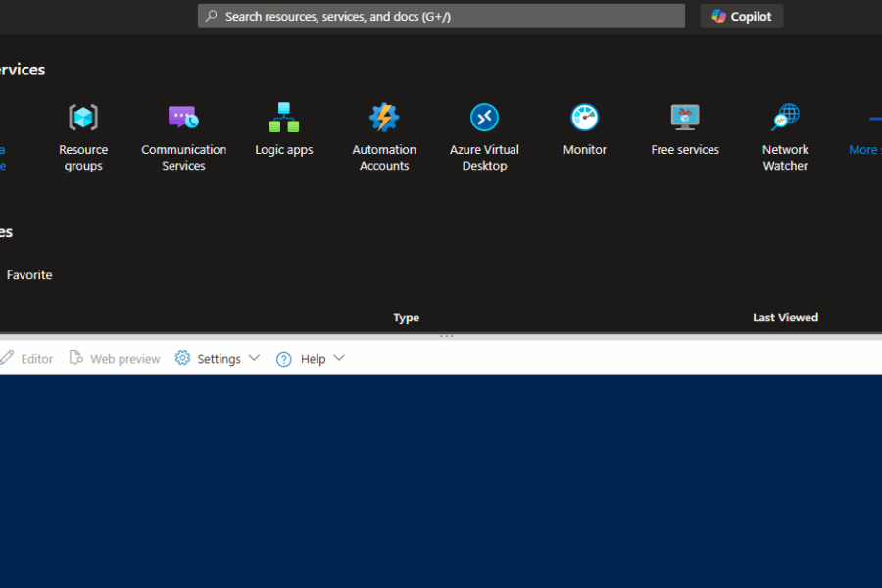Open the Settings menu label
The width and height of the screenshot is (882, 588).
[x=219, y=359]
